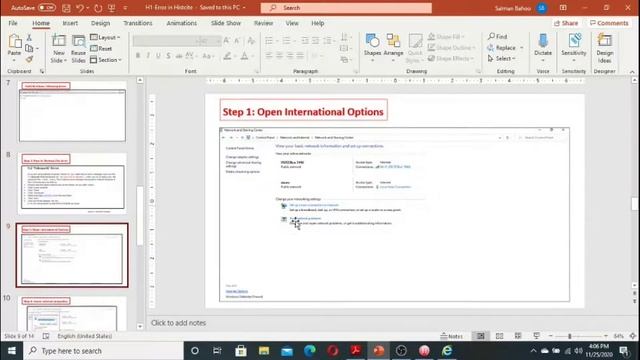Align text left in Paragraph group

(x=269, y=55)
